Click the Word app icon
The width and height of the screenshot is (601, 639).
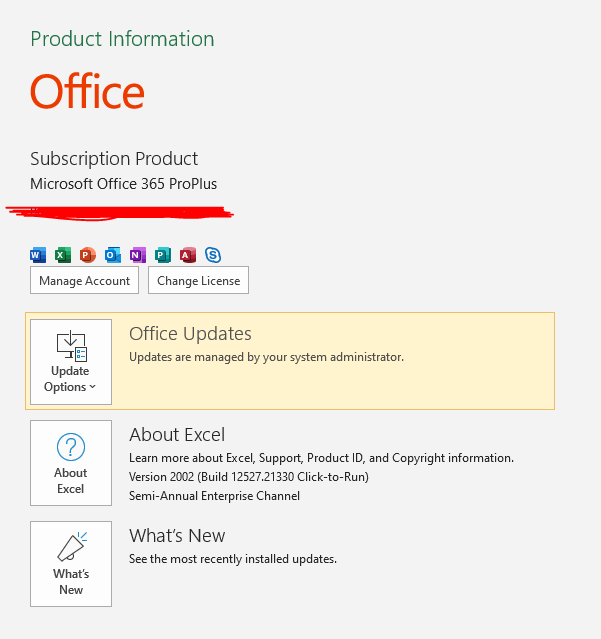click(x=38, y=255)
